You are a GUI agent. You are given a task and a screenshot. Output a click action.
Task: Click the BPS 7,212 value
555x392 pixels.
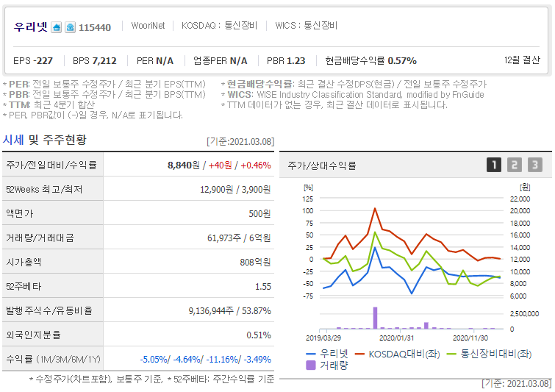click(x=95, y=61)
